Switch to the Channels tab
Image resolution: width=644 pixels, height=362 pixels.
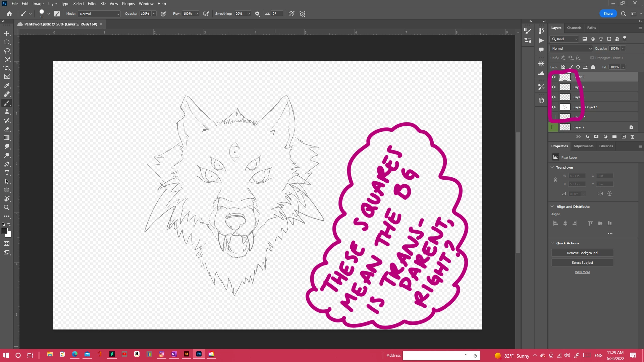point(574,28)
